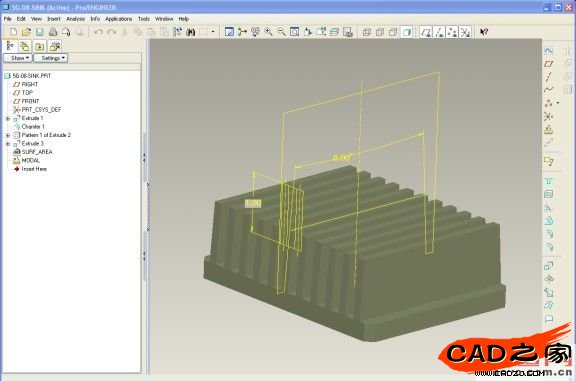Image resolution: width=576 pixels, height=381 pixels.
Task: Click the Context Help cursor icon
Action: (x=484, y=32)
